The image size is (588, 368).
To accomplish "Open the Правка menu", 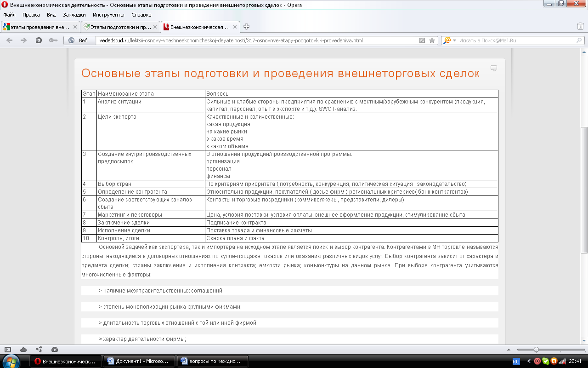I will [x=31, y=15].
